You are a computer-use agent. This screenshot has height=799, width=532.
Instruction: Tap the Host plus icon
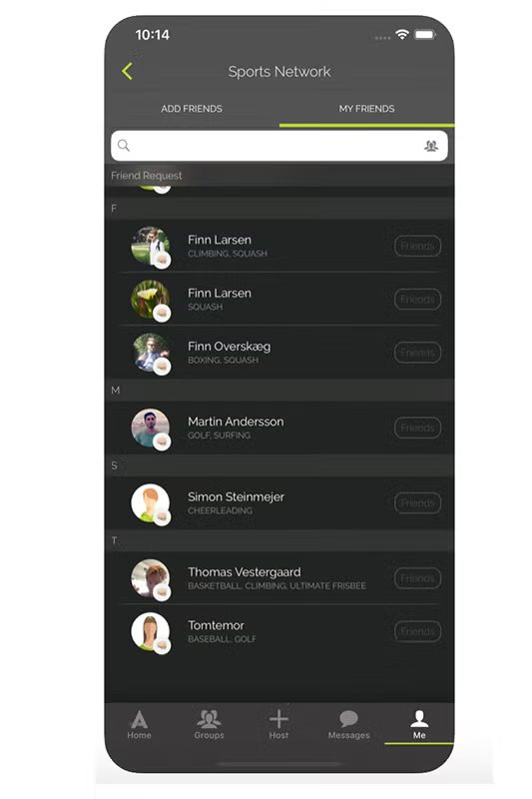coord(278,719)
